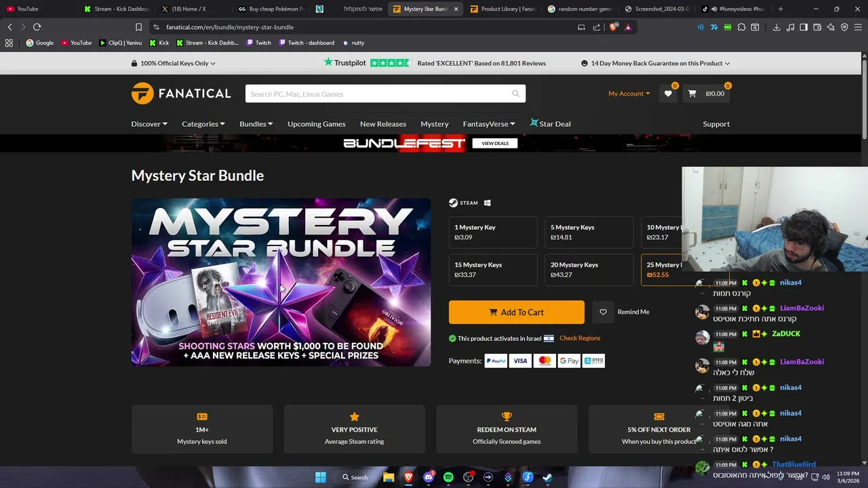Screen dimensions: 868x488
Task: Reload the page
Action: (x=37, y=27)
